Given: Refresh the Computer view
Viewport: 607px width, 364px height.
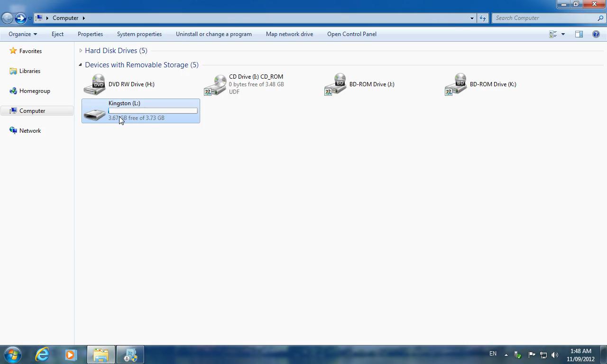Looking at the screenshot, I should tap(483, 18).
